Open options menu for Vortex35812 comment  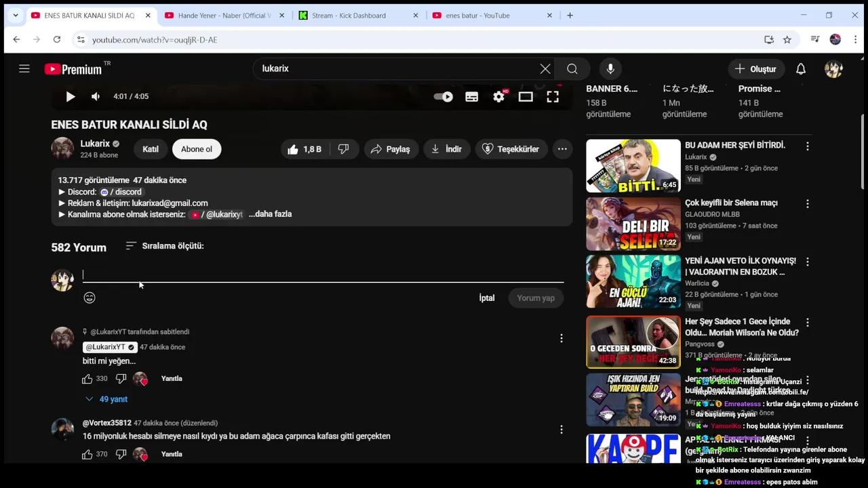click(561, 429)
